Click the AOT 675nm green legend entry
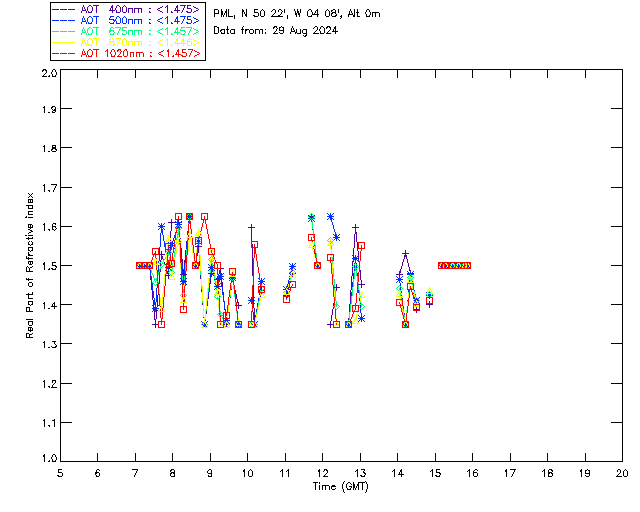The width and height of the screenshot is (640, 512). [x=139, y=31]
